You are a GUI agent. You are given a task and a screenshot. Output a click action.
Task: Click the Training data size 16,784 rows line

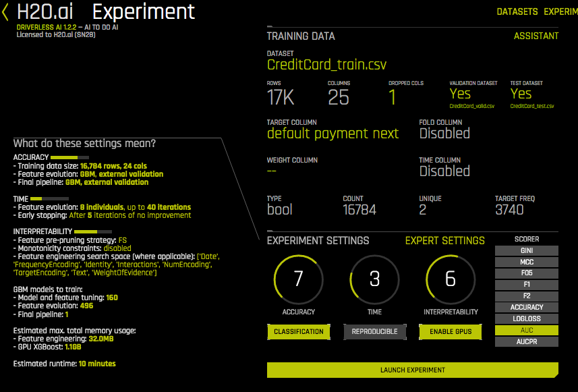[x=80, y=167]
